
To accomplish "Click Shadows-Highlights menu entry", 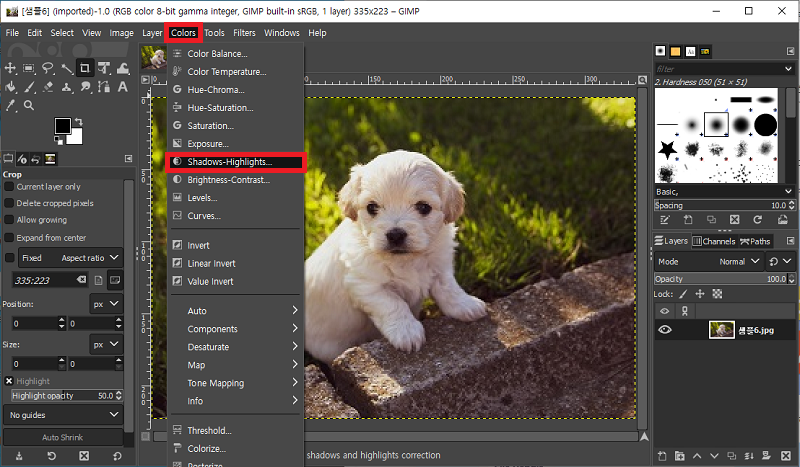I will click(229, 161).
